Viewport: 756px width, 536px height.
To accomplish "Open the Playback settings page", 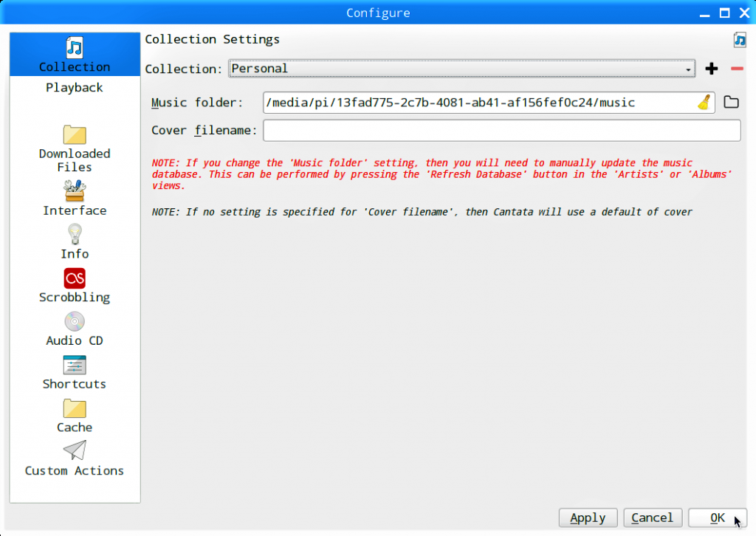I will click(x=75, y=88).
